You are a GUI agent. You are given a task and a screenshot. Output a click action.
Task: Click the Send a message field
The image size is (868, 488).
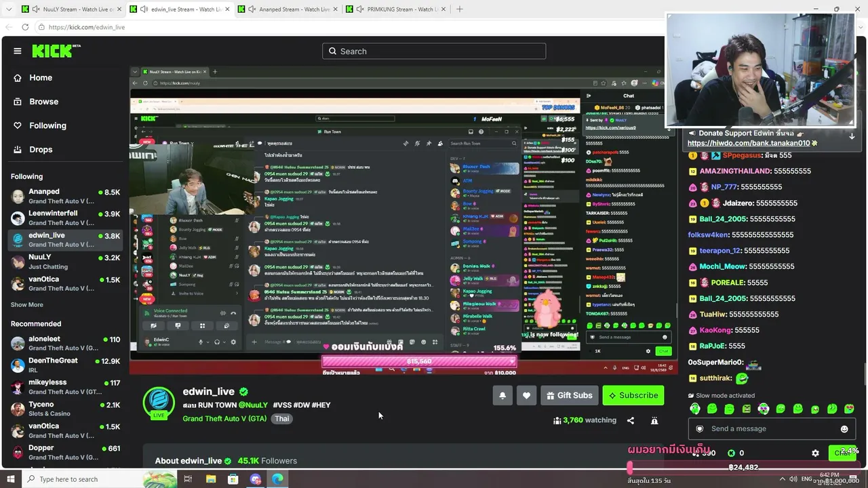pos(772,429)
